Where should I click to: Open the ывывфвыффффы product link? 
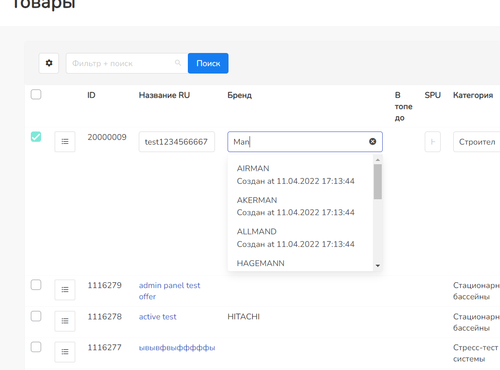pyautogui.click(x=177, y=348)
